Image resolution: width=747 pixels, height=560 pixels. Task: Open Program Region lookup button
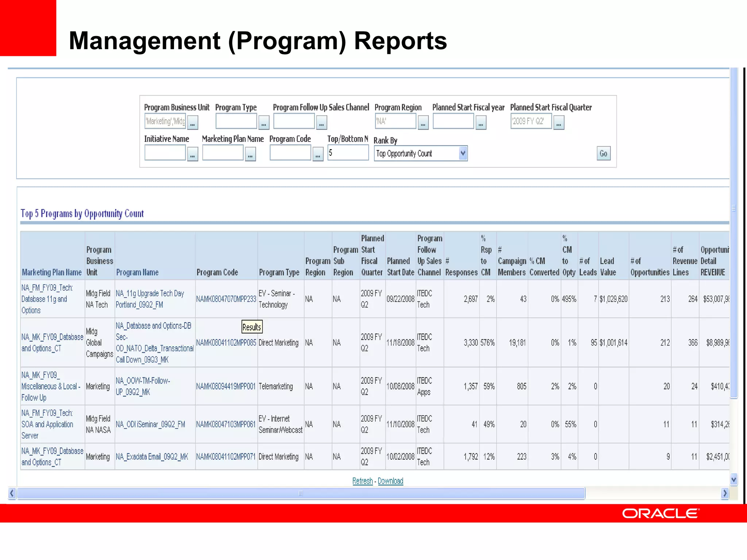coord(423,122)
